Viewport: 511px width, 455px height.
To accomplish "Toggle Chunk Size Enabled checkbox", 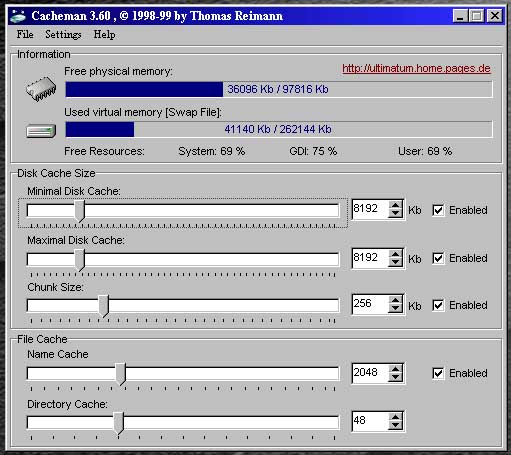I will click(x=438, y=305).
